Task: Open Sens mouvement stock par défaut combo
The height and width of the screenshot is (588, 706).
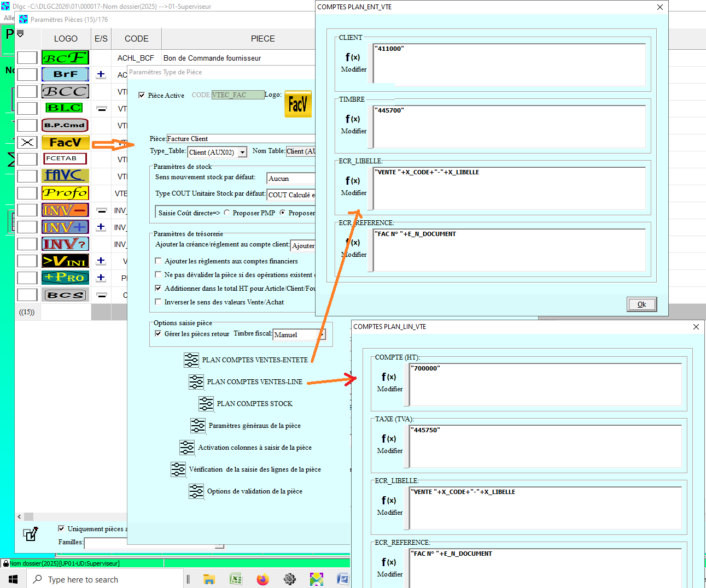Action: point(291,179)
